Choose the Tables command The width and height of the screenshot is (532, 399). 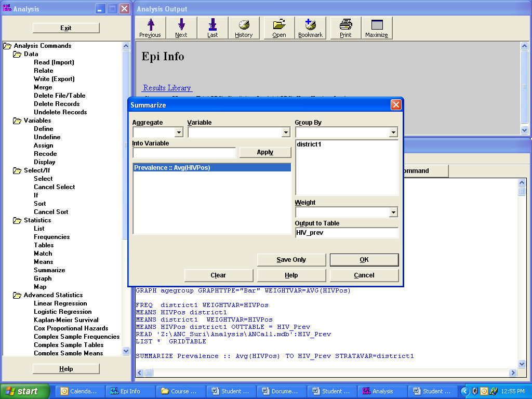pos(44,245)
